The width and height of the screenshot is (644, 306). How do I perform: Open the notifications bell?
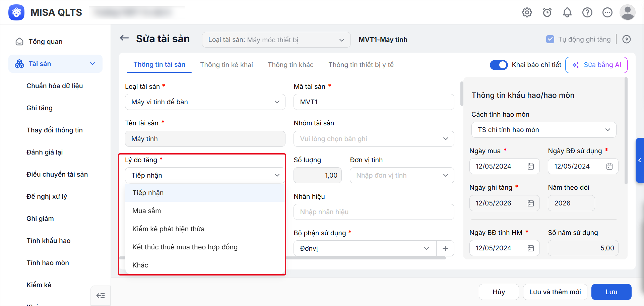[567, 12]
